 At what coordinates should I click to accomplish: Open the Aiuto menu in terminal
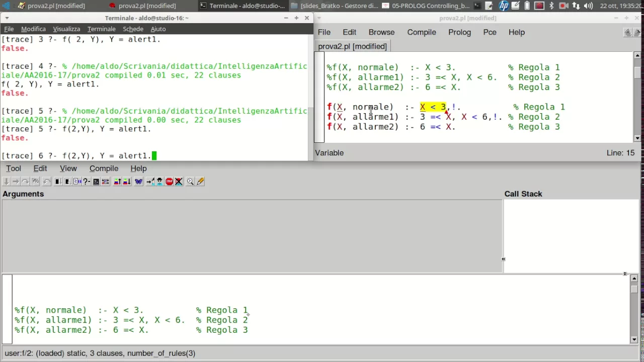pos(158,29)
